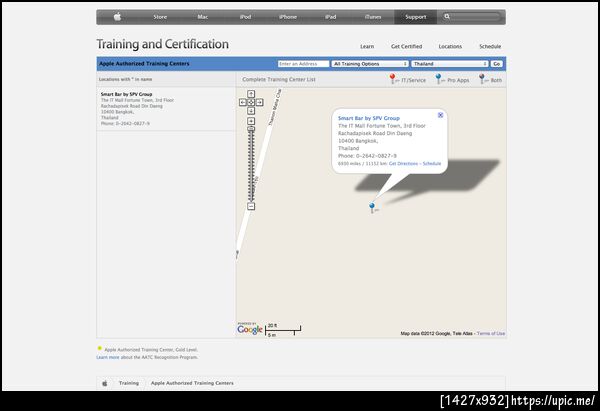Click the blue map pin marker

click(x=372, y=207)
